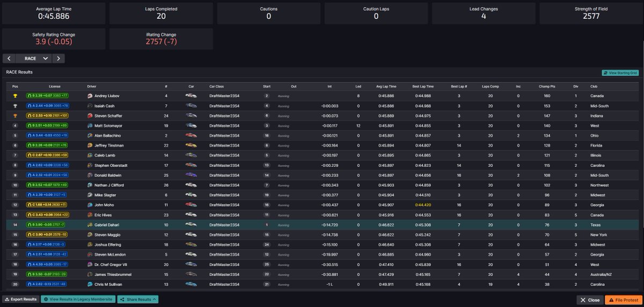Click the Lead Changes 4 card

[x=484, y=13]
